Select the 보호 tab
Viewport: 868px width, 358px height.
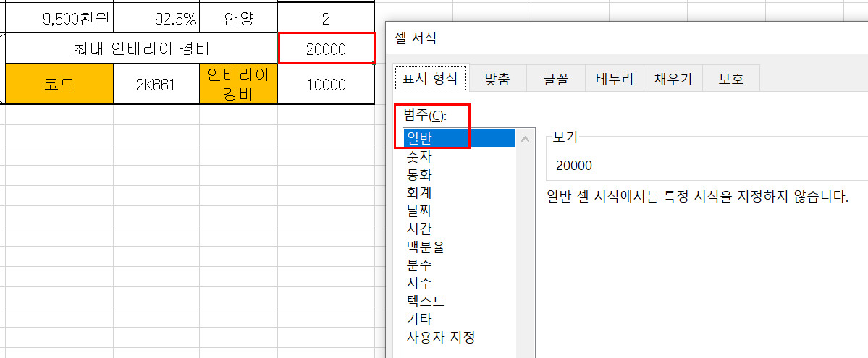[x=730, y=79]
